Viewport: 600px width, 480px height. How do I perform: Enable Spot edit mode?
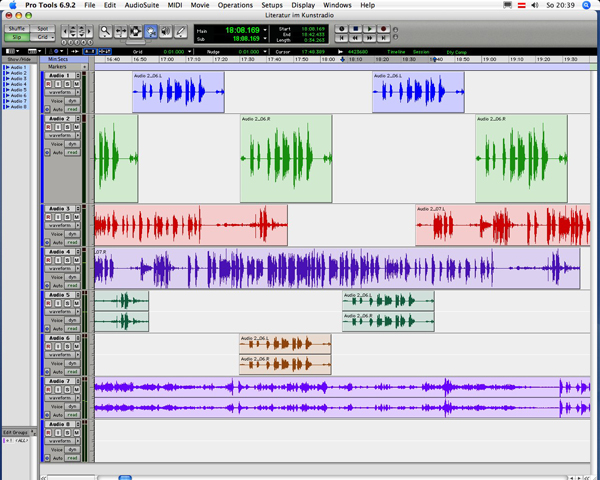[x=43, y=29]
